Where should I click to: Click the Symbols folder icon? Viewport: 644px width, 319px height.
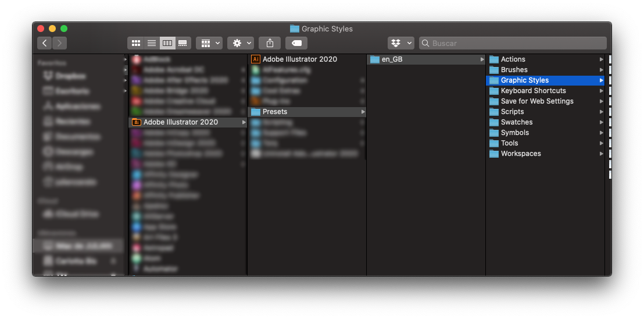493,133
